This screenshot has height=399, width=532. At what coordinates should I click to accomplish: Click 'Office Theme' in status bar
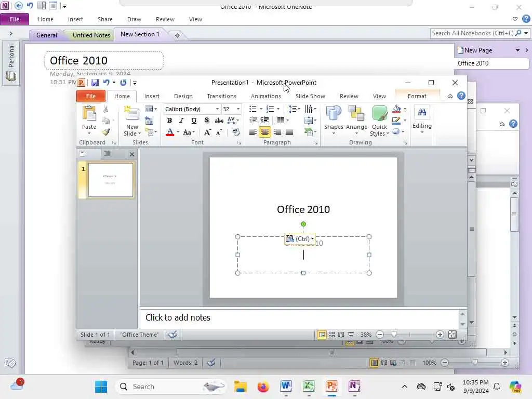(139, 335)
